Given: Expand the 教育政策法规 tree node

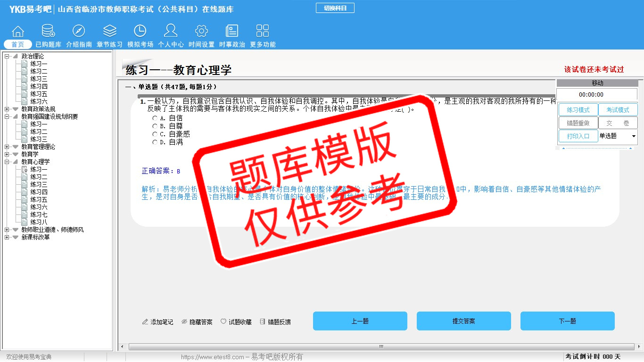Looking at the screenshot, I should tap(7, 109).
